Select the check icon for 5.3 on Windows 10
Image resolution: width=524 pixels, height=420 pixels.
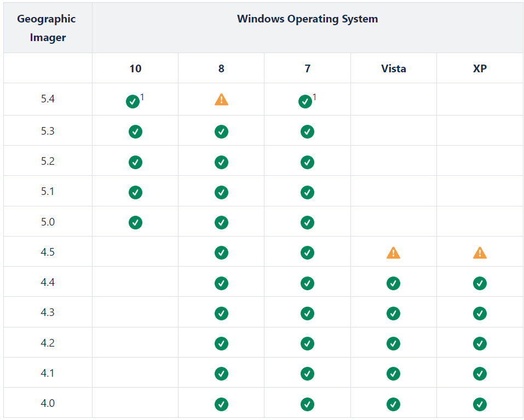(x=135, y=131)
